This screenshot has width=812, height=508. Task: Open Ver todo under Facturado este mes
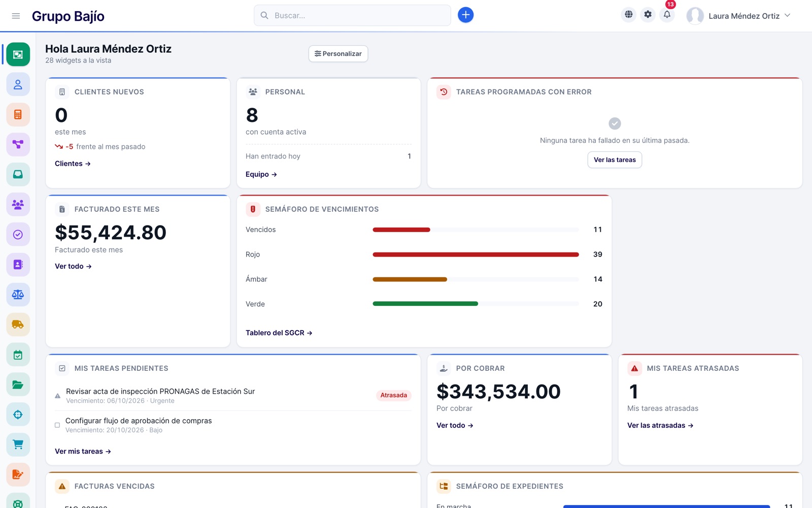point(73,266)
